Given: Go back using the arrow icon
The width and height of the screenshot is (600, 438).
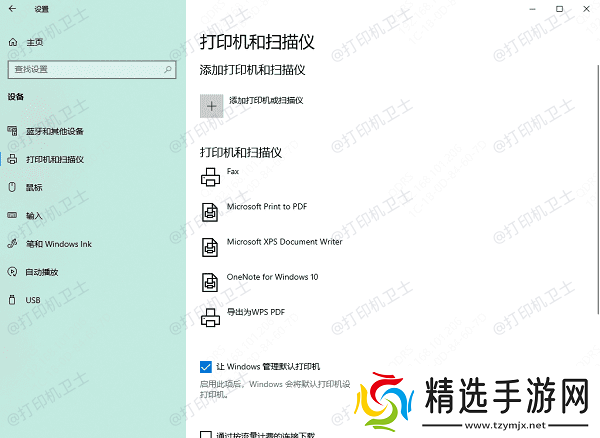Looking at the screenshot, I should point(12,8).
